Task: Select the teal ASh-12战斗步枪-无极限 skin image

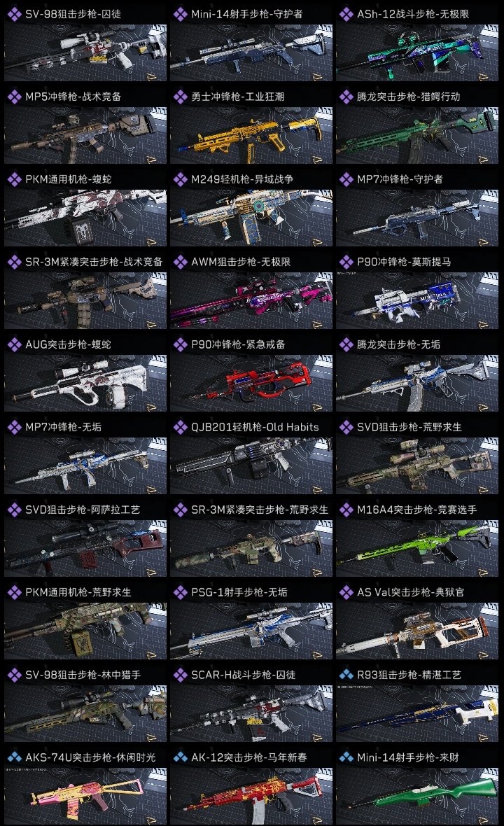Action: tap(417, 53)
